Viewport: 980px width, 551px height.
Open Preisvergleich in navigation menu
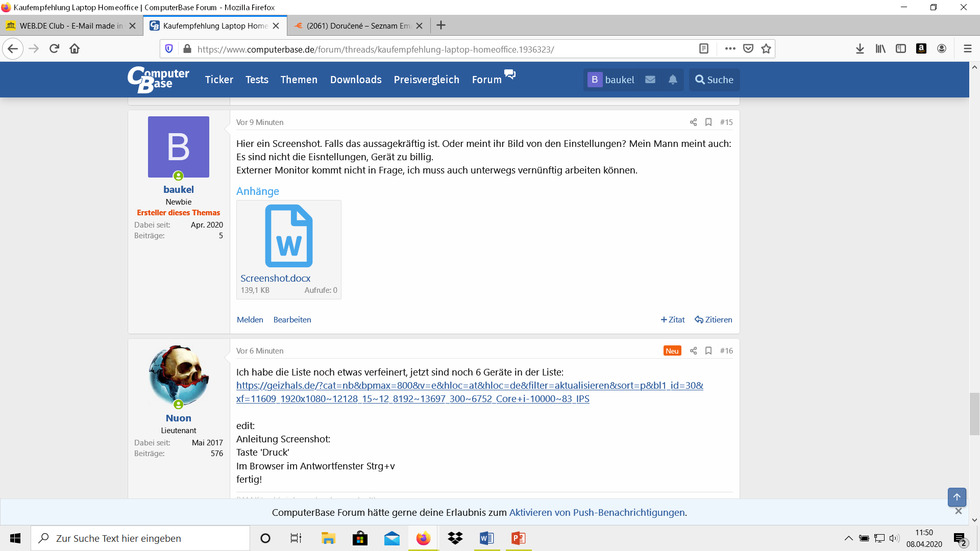pos(426,80)
